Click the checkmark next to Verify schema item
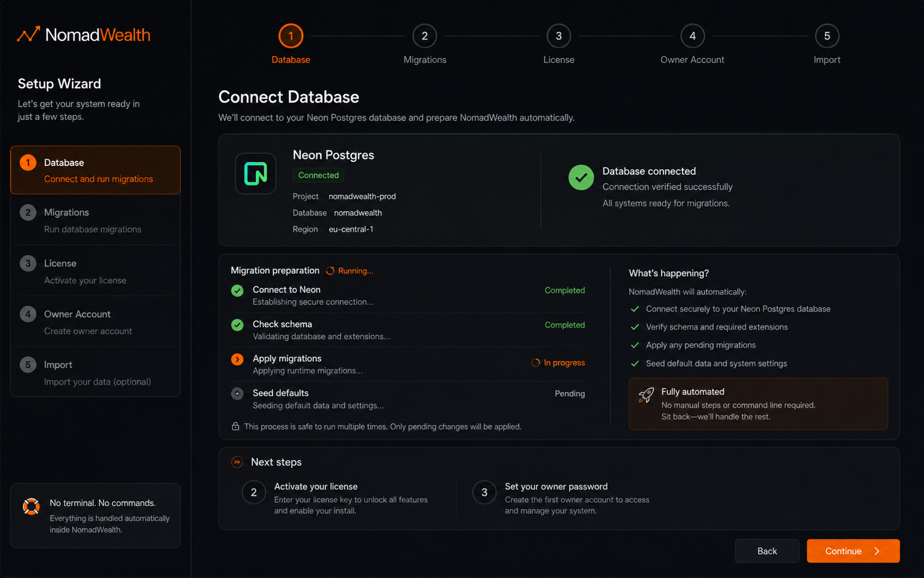 coord(635,327)
